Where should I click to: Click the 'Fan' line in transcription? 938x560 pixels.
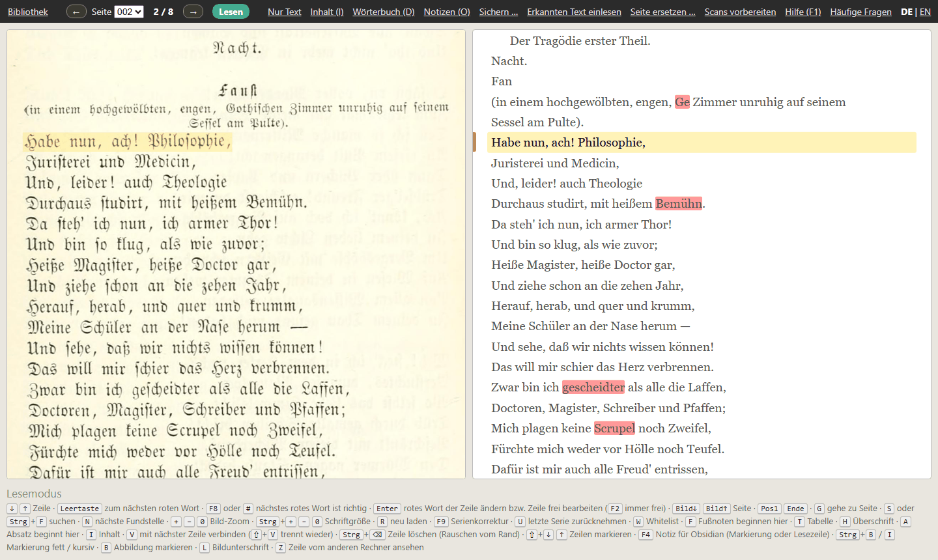click(x=502, y=81)
